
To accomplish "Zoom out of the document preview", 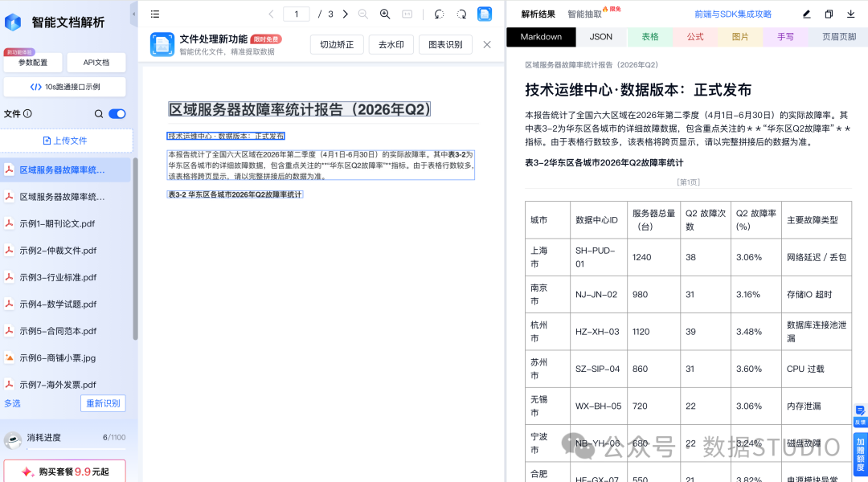I will (363, 14).
